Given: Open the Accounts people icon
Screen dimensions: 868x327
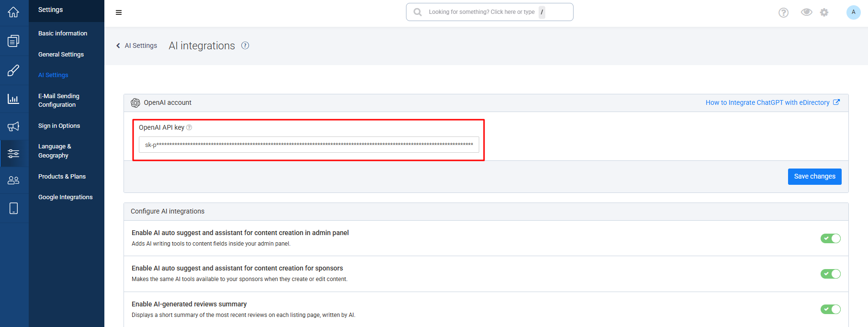Looking at the screenshot, I should (x=13, y=180).
